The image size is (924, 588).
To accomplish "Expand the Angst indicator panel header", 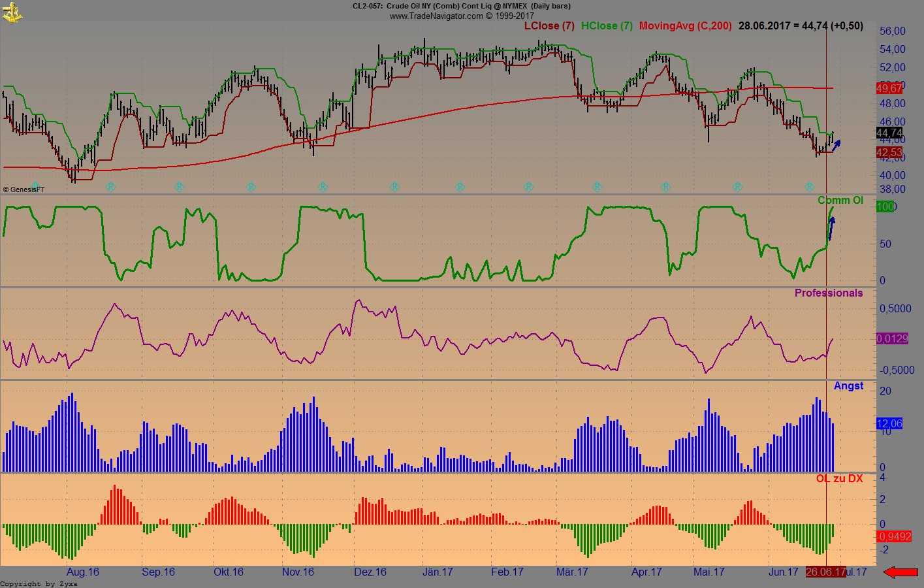I will pyautogui.click(x=848, y=385).
